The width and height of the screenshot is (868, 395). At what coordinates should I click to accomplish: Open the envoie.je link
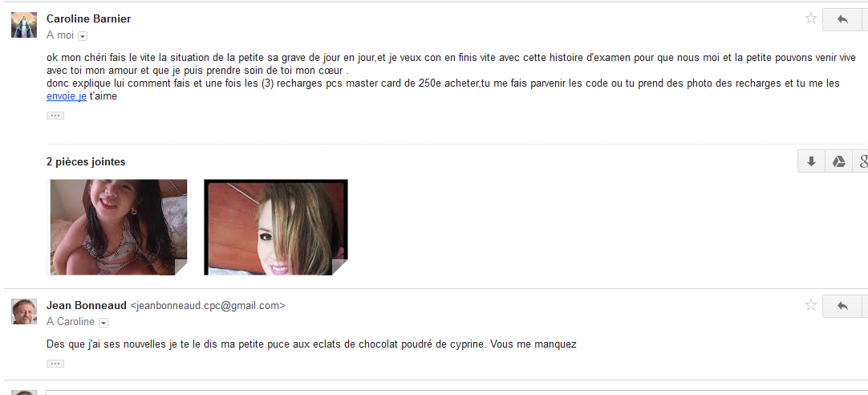(x=67, y=96)
